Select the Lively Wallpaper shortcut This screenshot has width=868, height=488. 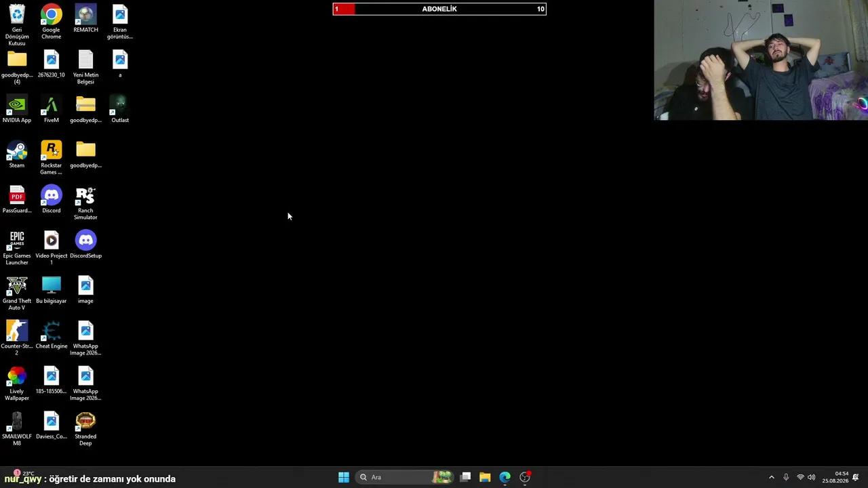pyautogui.click(x=17, y=384)
